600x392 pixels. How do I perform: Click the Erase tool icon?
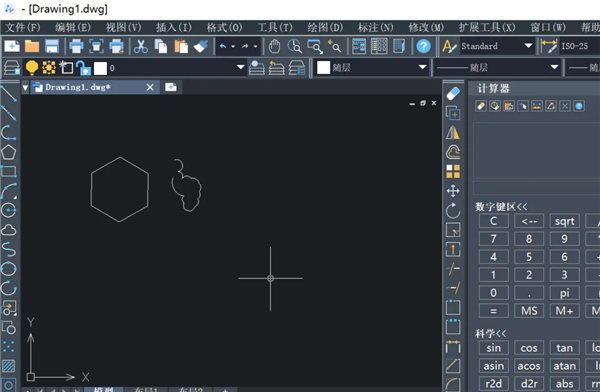click(453, 94)
